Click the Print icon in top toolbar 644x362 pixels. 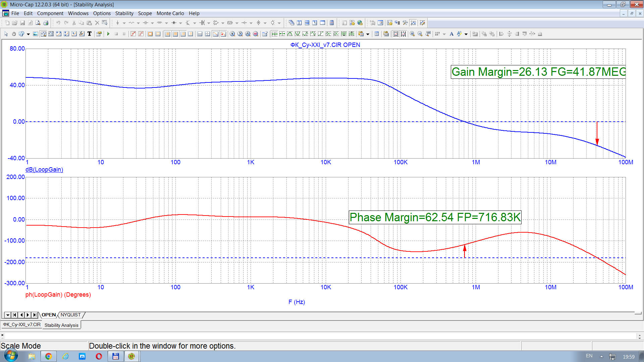[x=46, y=23]
